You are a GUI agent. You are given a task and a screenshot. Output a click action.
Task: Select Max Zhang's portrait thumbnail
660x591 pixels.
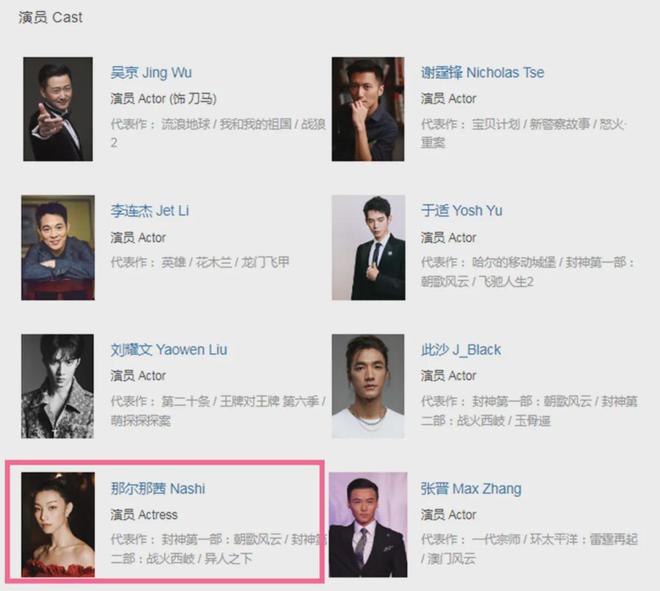tap(368, 524)
